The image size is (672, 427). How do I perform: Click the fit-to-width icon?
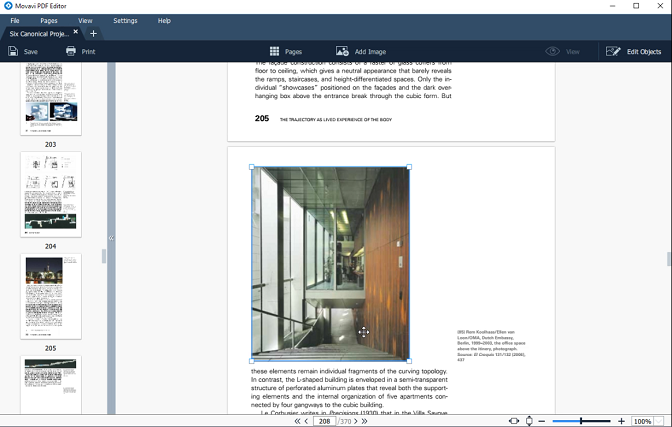click(x=514, y=421)
